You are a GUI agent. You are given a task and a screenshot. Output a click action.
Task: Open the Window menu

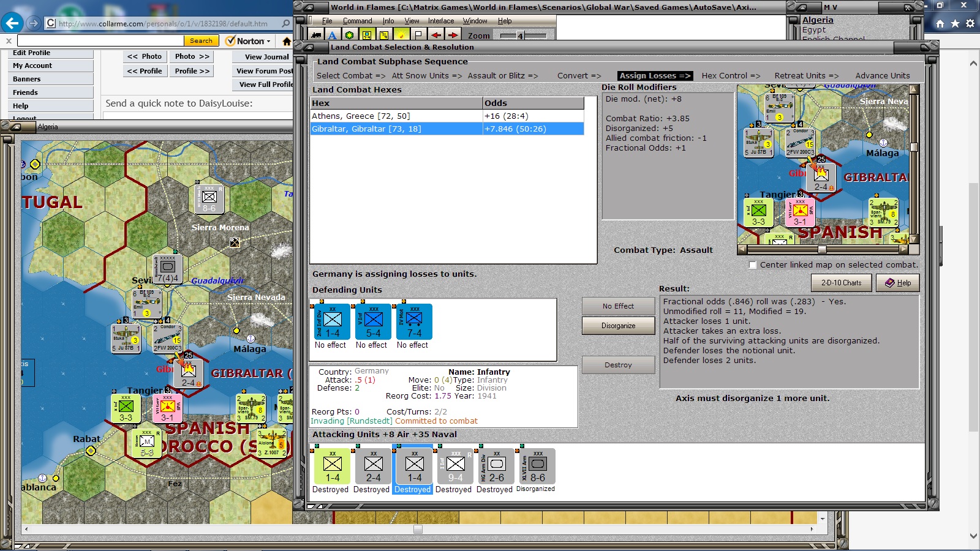tap(475, 21)
